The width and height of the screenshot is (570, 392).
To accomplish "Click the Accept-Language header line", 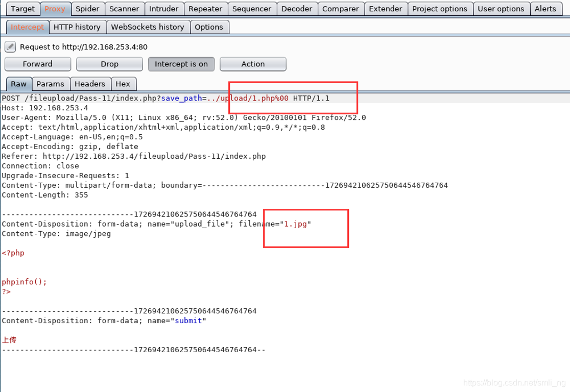I will (72, 137).
